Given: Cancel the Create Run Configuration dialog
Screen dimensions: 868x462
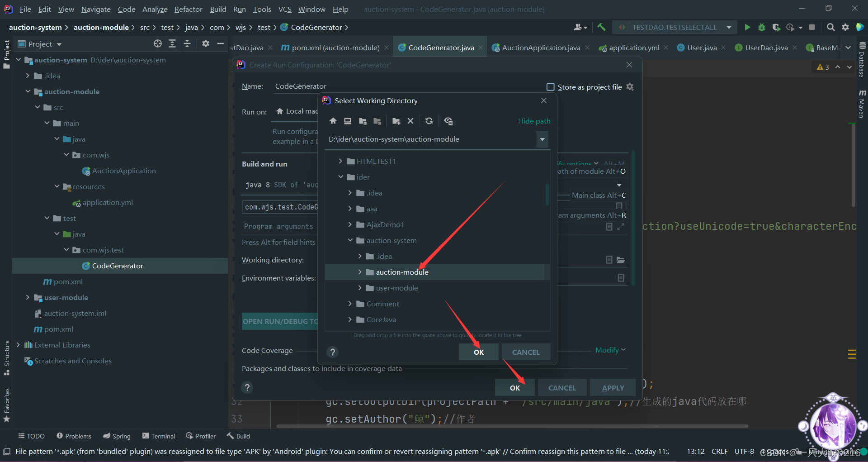Looking at the screenshot, I should 562,388.
